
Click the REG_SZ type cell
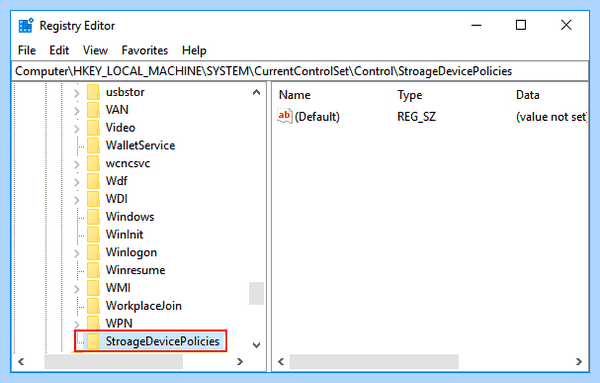click(416, 117)
